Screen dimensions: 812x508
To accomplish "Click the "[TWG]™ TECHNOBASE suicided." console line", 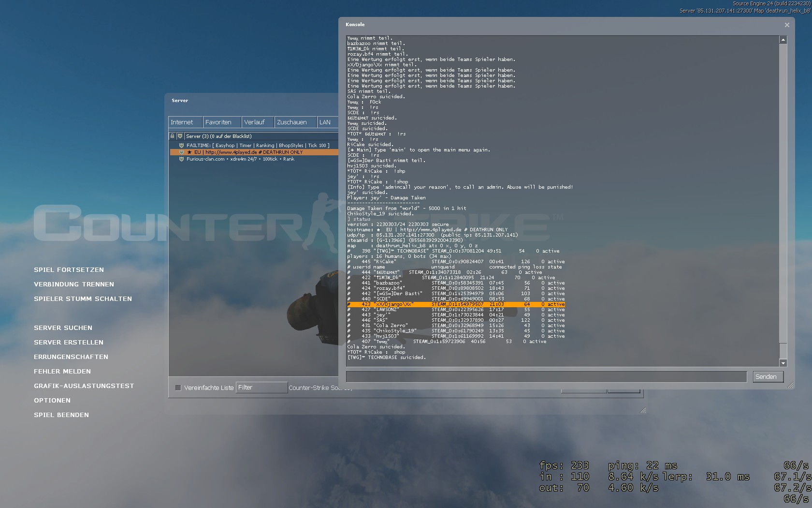I will [x=387, y=358].
